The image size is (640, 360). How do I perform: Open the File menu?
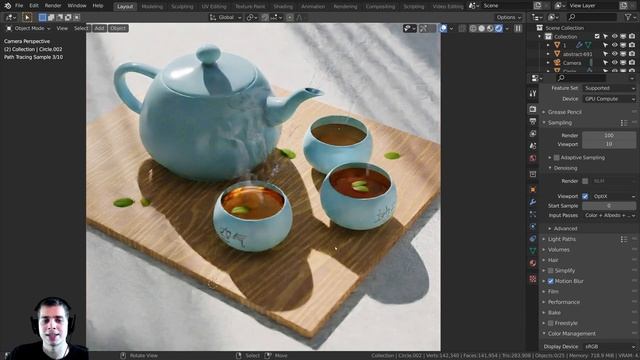(x=19, y=6)
